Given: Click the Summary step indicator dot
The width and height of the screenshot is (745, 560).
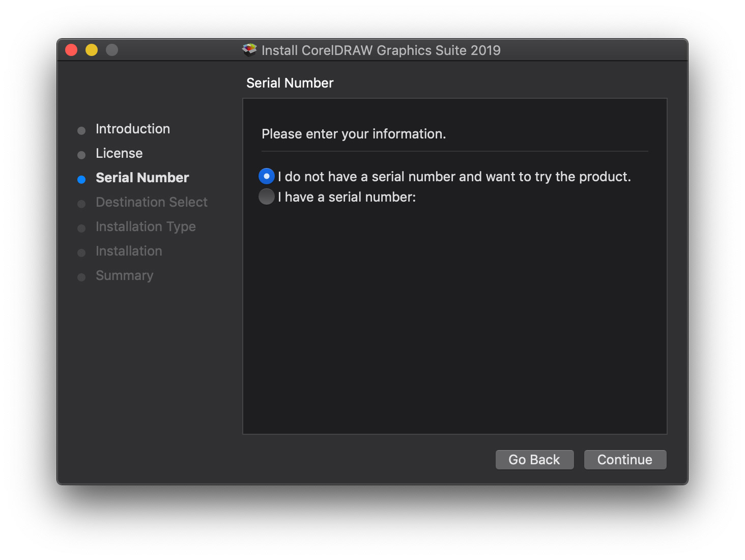Looking at the screenshot, I should click(81, 276).
